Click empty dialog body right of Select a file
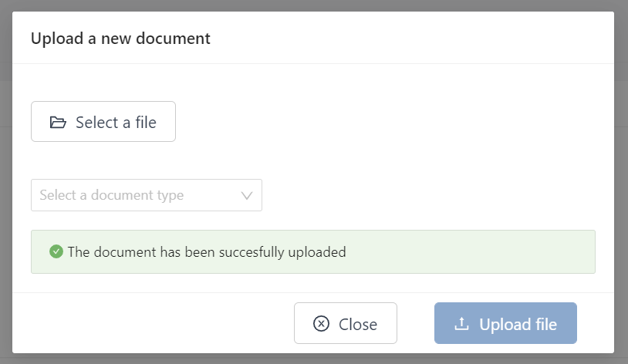 pos(386,122)
